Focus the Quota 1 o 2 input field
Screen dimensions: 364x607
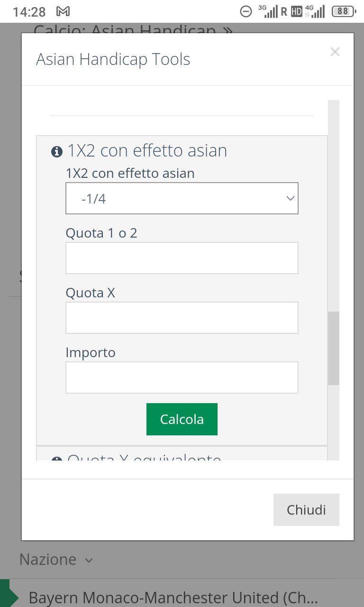(182, 258)
